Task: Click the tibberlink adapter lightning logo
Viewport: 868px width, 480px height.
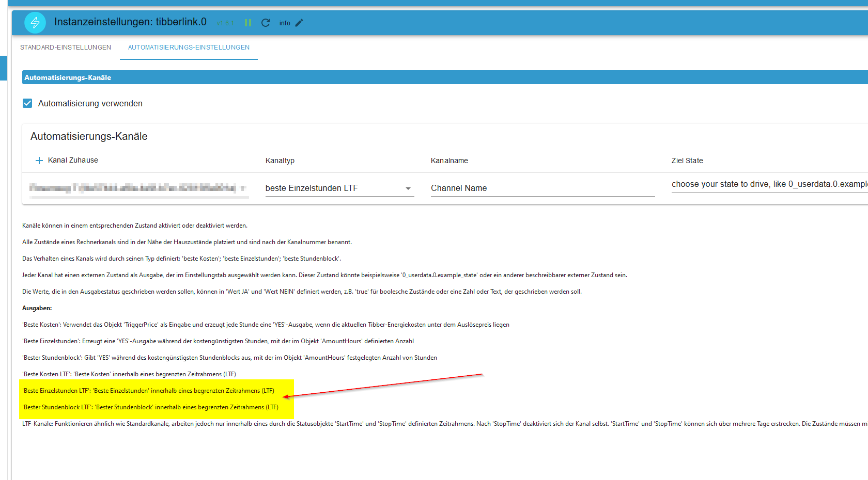Action: point(35,23)
